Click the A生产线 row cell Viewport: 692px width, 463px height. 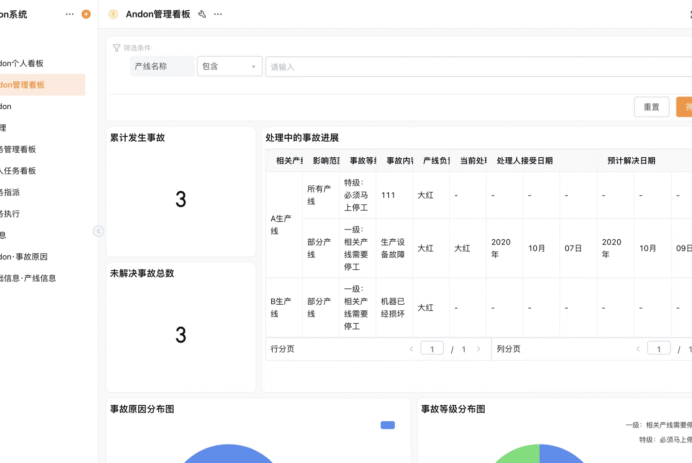284,225
